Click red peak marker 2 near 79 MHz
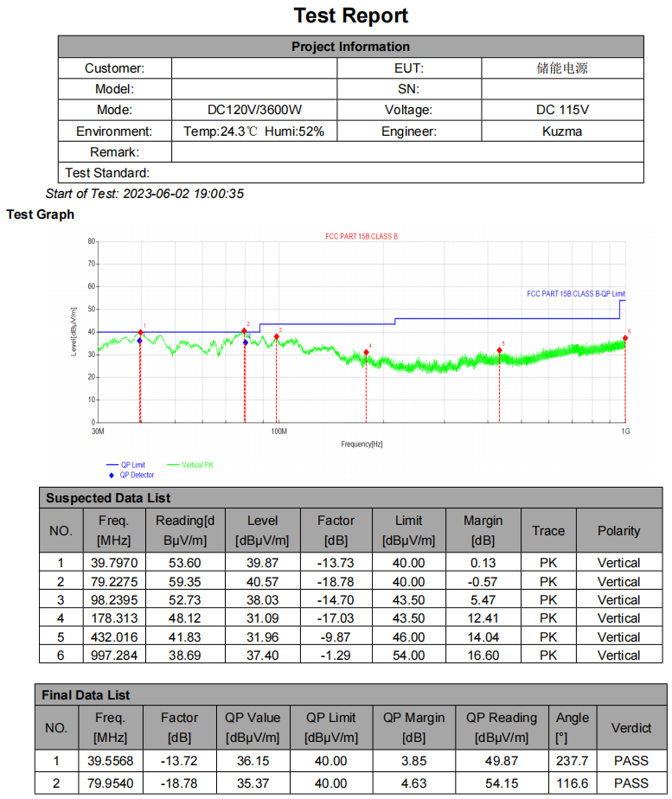The height and width of the screenshot is (799, 672). point(245,330)
